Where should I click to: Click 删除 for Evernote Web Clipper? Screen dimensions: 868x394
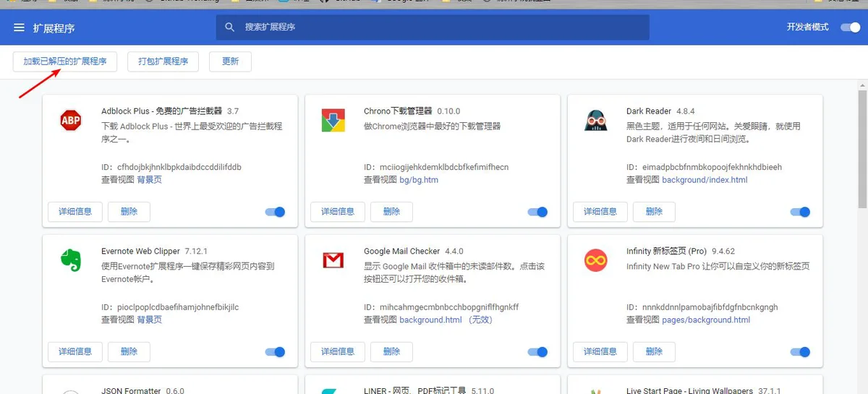pos(129,352)
